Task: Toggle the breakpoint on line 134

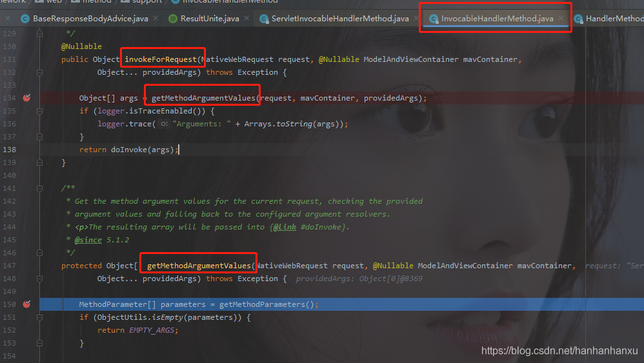Action: pyautogui.click(x=26, y=98)
